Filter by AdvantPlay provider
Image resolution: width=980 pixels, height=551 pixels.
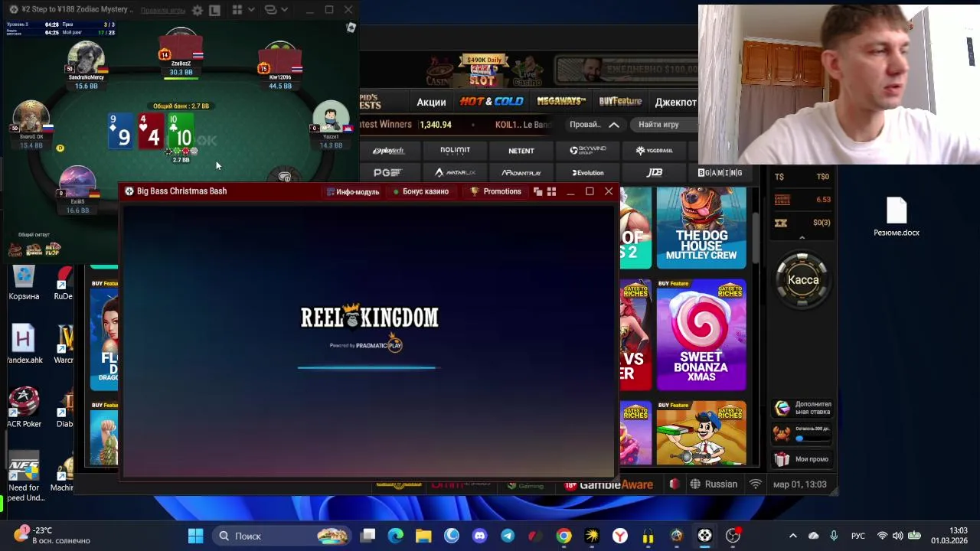(x=521, y=173)
